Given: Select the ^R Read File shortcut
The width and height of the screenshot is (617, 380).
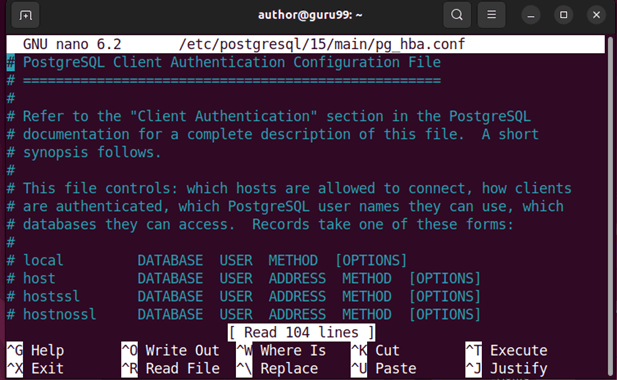Looking at the screenshot, I should click(x=170, y=369).
